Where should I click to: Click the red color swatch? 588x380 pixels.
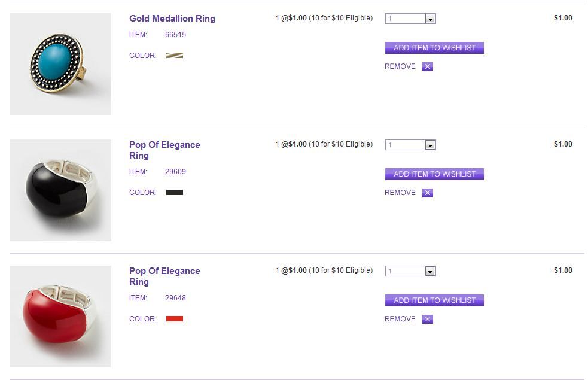click(x=175, y=319)
